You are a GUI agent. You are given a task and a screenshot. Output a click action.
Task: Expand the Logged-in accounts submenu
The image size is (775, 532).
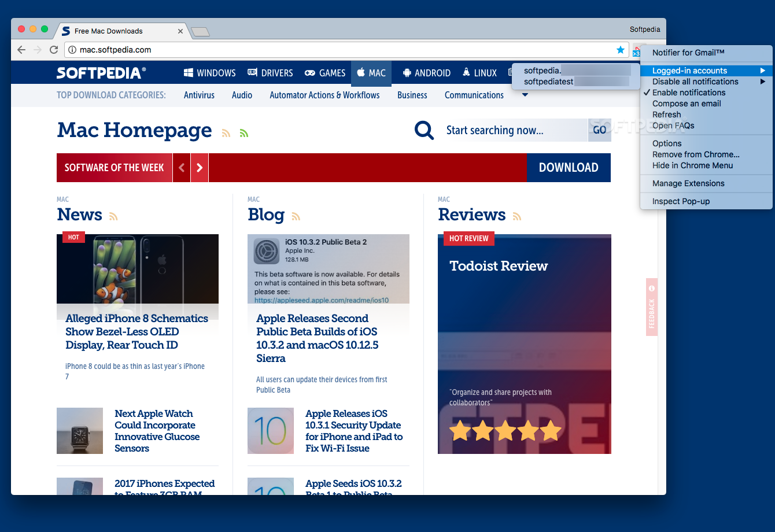coord(706,71)
